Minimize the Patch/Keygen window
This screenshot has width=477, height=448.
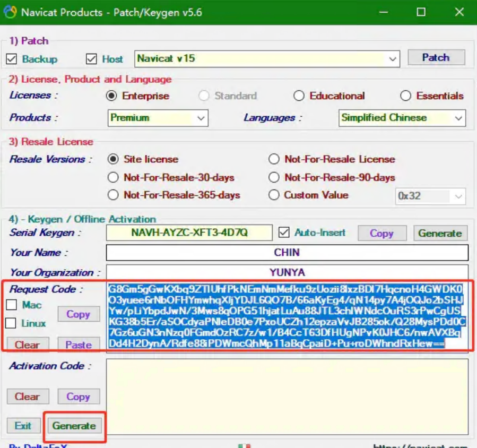383,12
